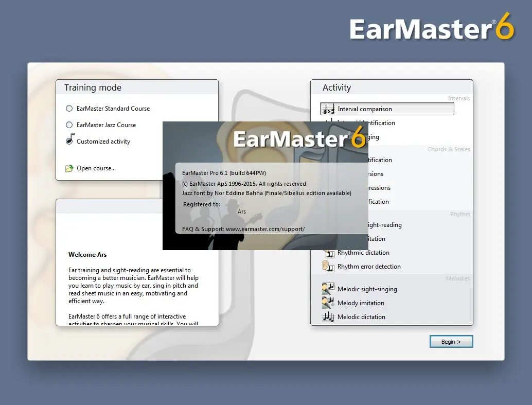Click the EarMaster 6 logo on the main window
This screenshot has width=532, height=405.
pyautogui.click(x=432, y=27)
